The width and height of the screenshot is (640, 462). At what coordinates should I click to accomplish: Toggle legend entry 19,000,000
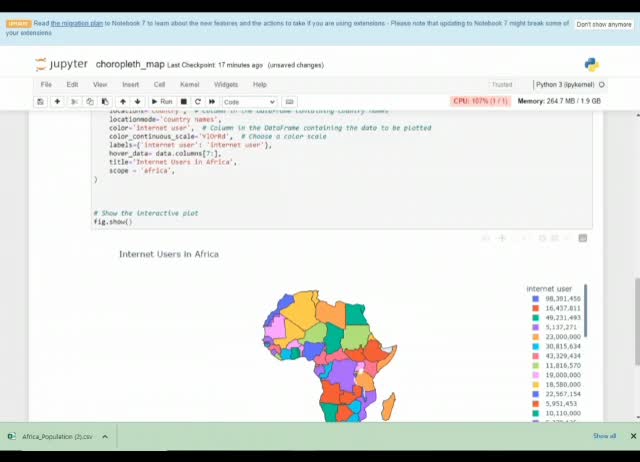point(556,375)
